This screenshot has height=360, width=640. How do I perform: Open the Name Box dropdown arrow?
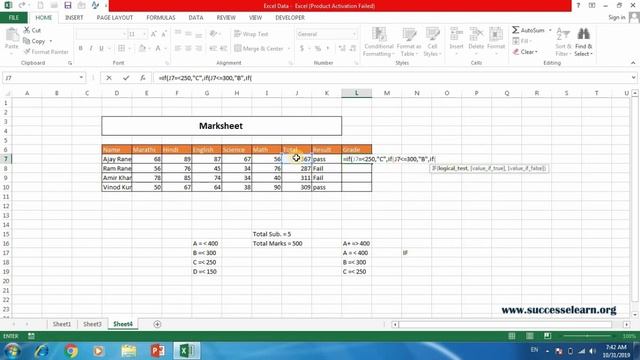click(x=81, y=78)
